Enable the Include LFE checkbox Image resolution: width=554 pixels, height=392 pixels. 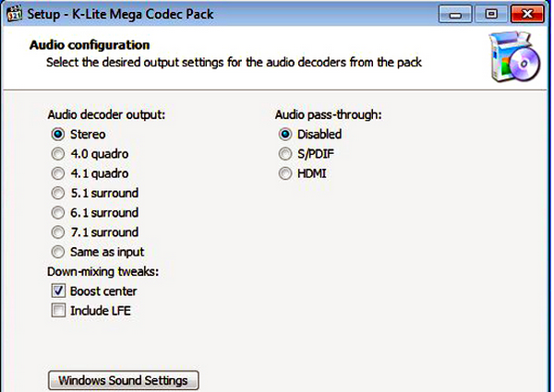(58, 311)
